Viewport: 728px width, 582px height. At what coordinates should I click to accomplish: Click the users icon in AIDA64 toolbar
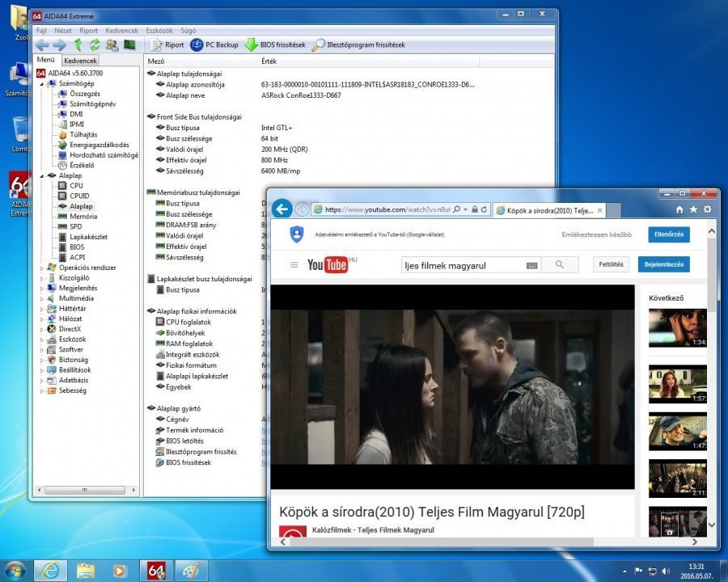click(112, 45)
